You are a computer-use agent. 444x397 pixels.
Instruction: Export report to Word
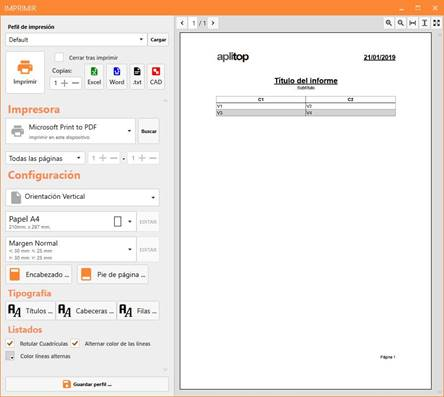[117, 76]
